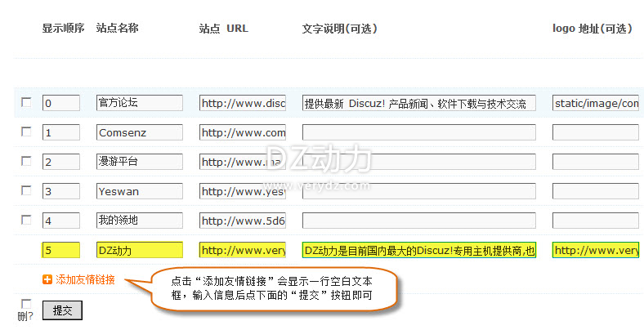Click the 文字说明(可选) column header
This screenshot has height=330, width=644.
[340, 29]
